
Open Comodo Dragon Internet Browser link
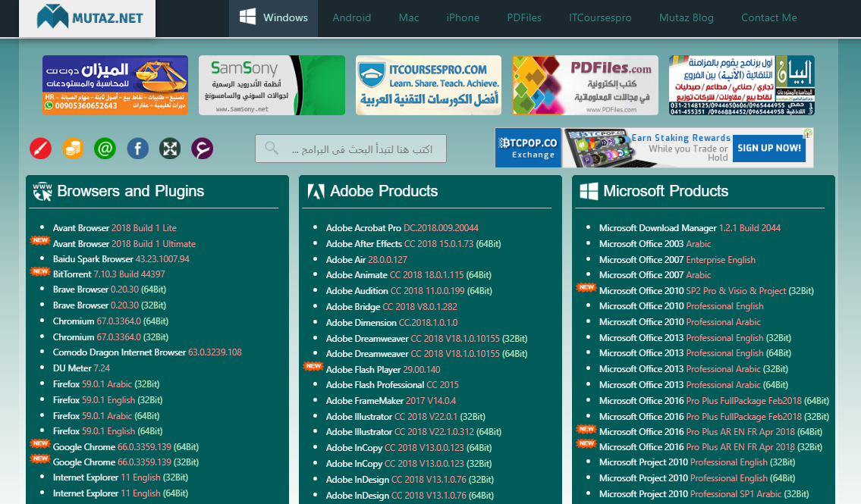click(147, 352)
